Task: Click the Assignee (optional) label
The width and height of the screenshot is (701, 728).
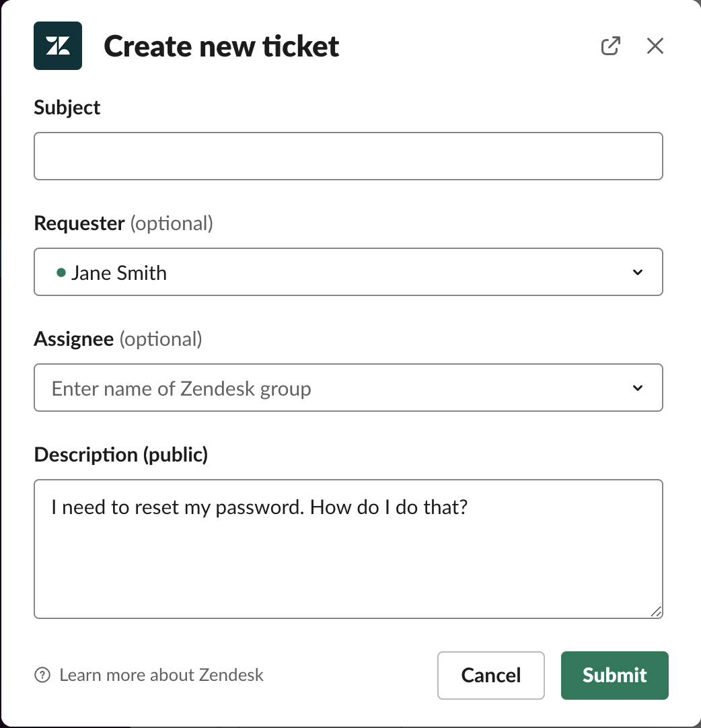Action: click(118, 339)
